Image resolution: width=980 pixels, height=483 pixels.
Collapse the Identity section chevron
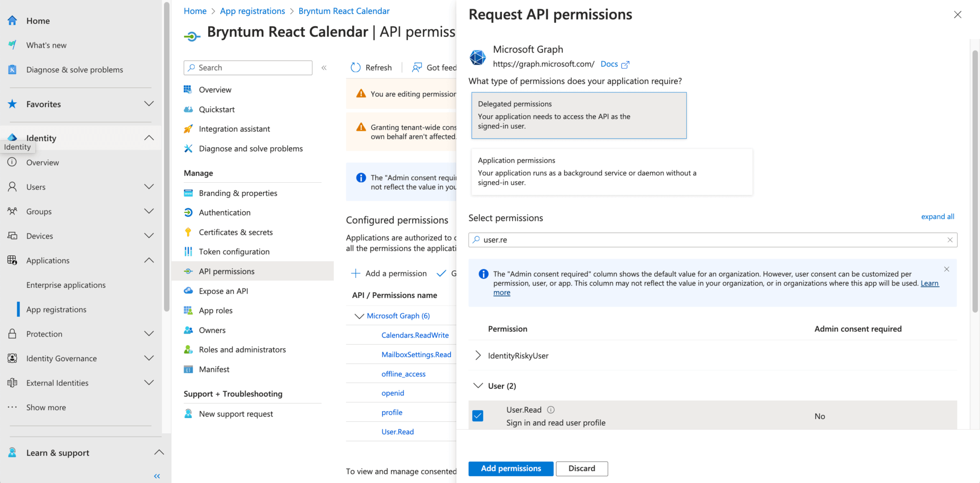(x=149, y=138)
